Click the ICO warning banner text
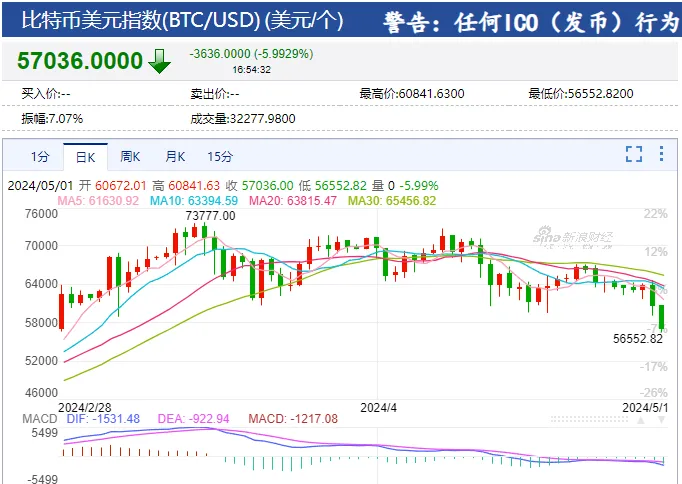This screenshot has width=682, height=484. tap(532, 21)
